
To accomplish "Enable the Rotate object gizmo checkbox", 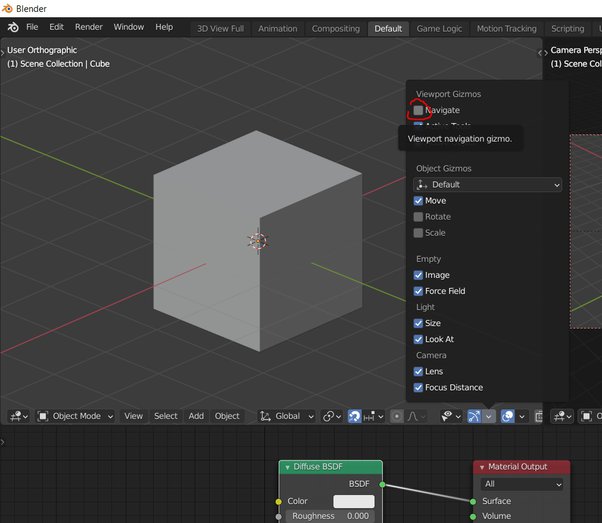I will click(x=418, y=217).
